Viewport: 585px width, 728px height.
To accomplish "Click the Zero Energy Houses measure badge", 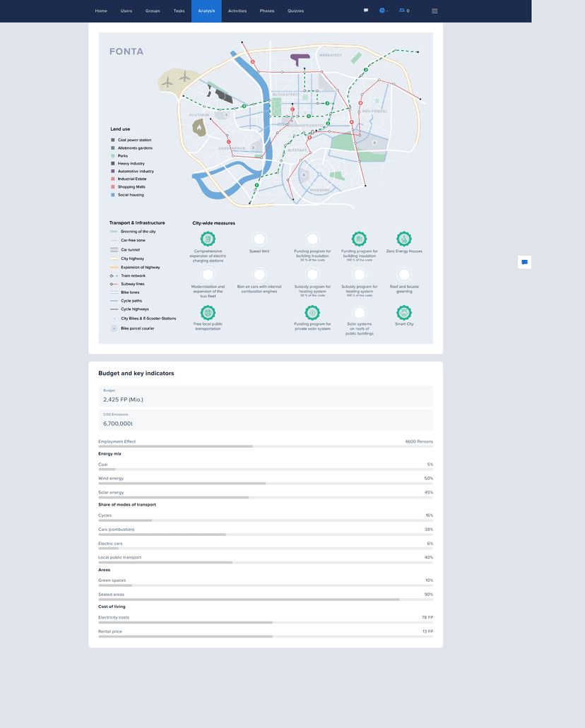I will 404,239.
